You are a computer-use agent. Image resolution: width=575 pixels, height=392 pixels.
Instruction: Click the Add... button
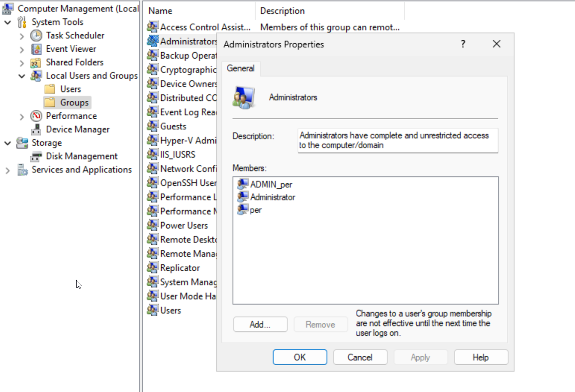[x=260, y=324]
